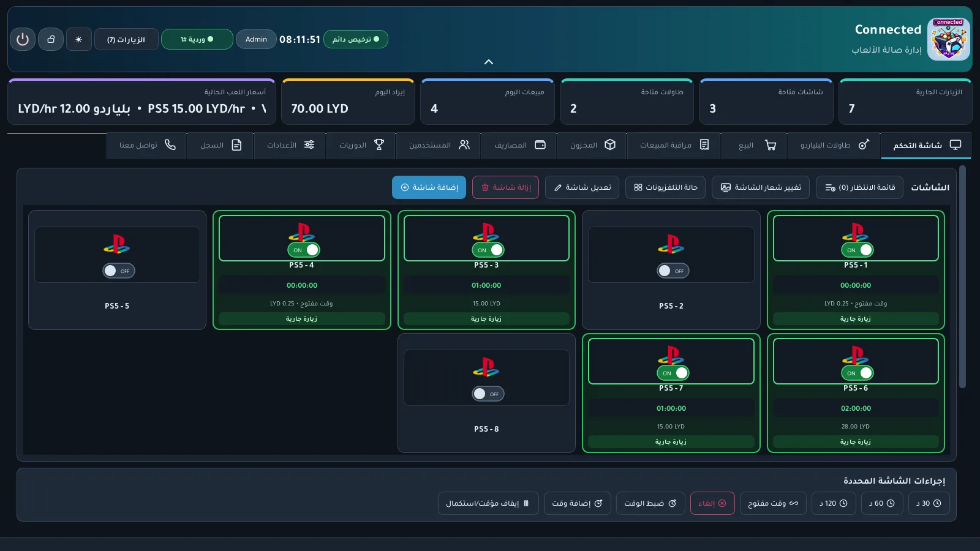Click the power icon button
Viewport: 980px width, 551px height.
click(x=23, y=39)
